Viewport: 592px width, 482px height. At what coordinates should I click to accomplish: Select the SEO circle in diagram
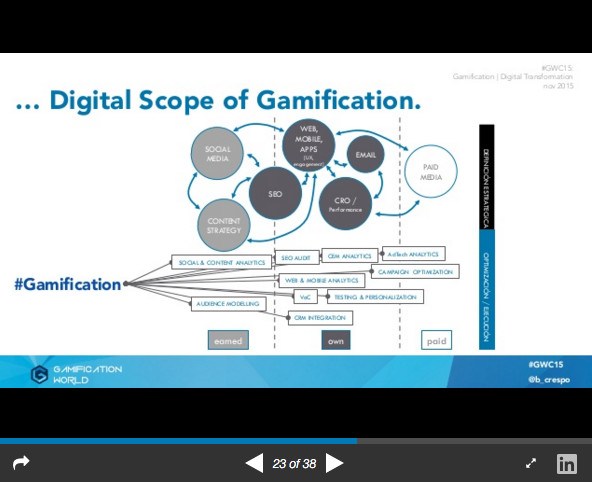click(x=275, y=194)
